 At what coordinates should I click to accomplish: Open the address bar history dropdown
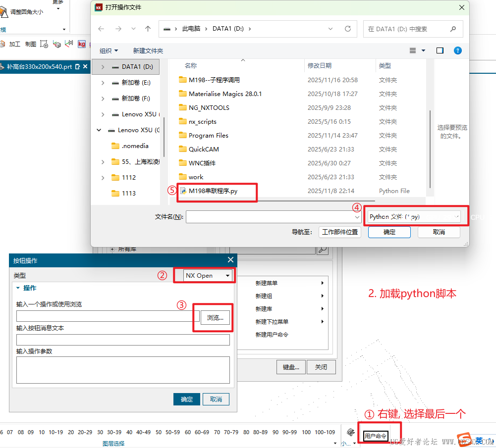pyautogui.click(x=330, y=29)
